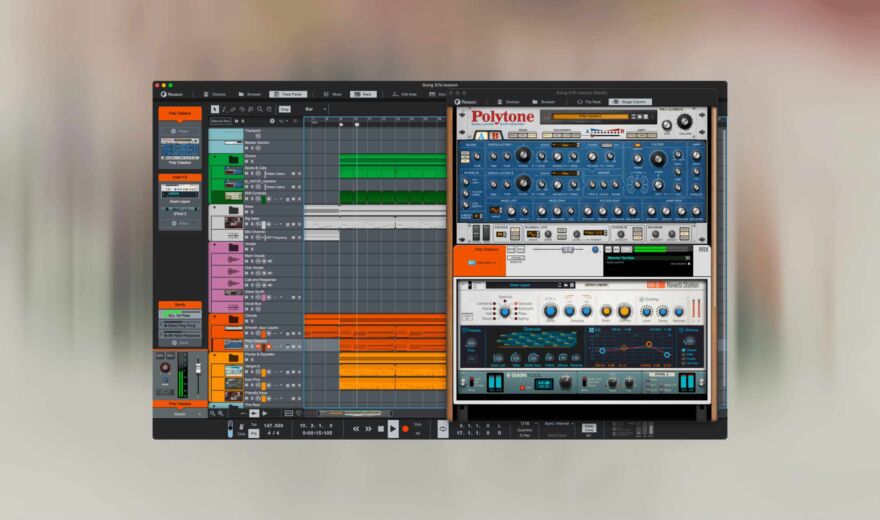Viewport: 880px width, 520px height.
Task: Toggle the Rack tab in main window
Action: click(x=363, y=94)
